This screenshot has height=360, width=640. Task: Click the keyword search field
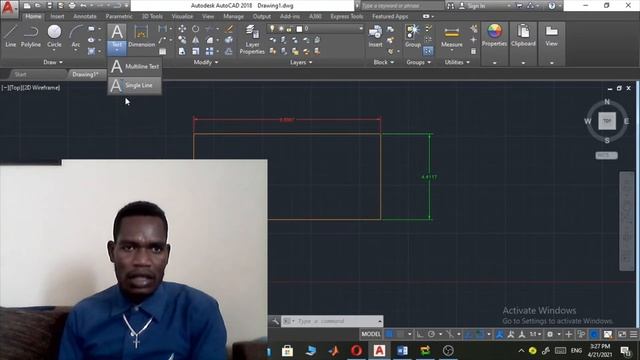click(402, 6)
